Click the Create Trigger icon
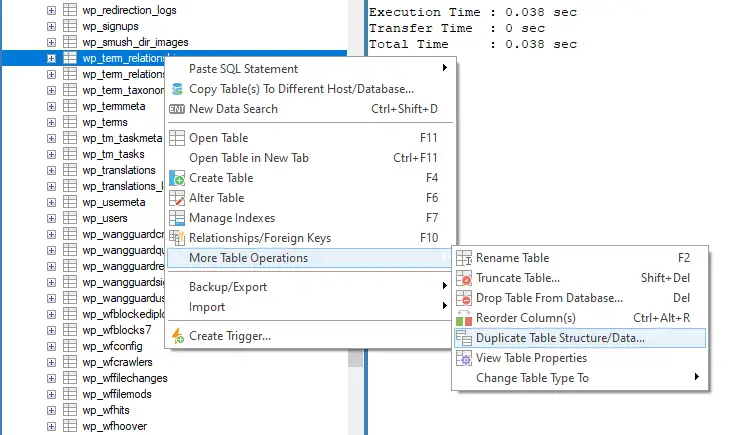This screenshot has height=435, width=745. [x=177, y=336]
